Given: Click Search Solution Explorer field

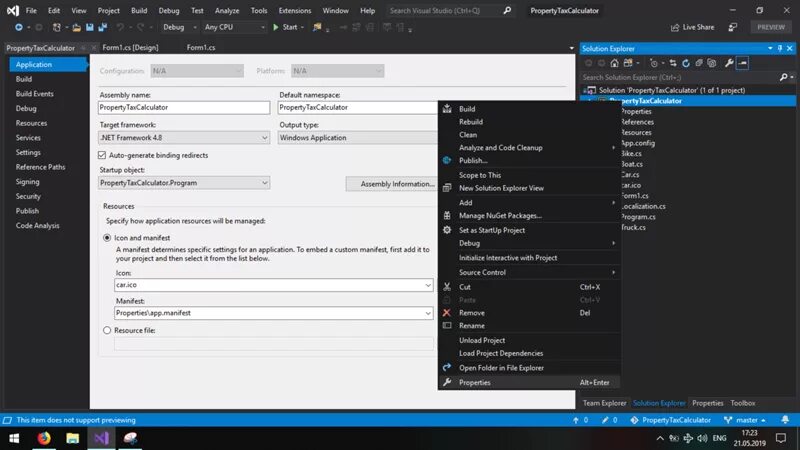Looking at the screenshot, I should click(x=680, y=77).
